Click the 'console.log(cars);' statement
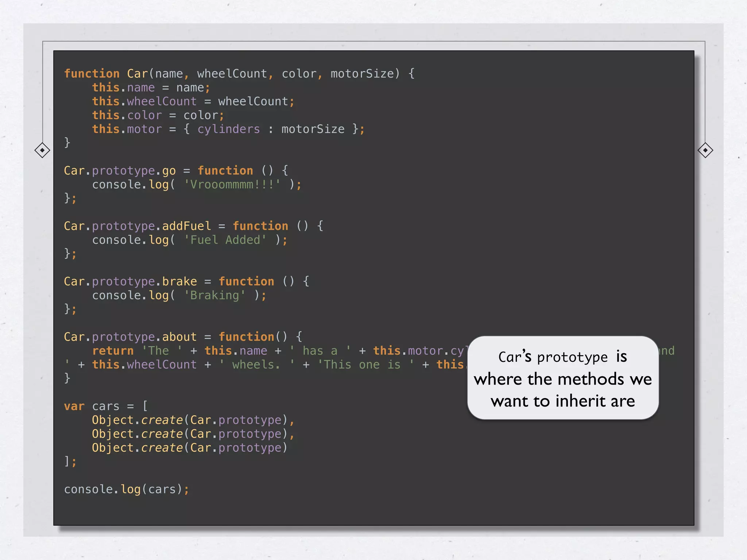This screenshot has width=747, height=560. pos(126,489)
